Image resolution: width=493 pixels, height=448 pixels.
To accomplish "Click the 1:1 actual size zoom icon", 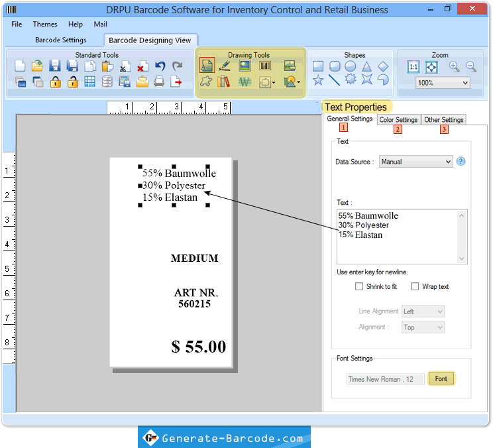I will point(413,67).
